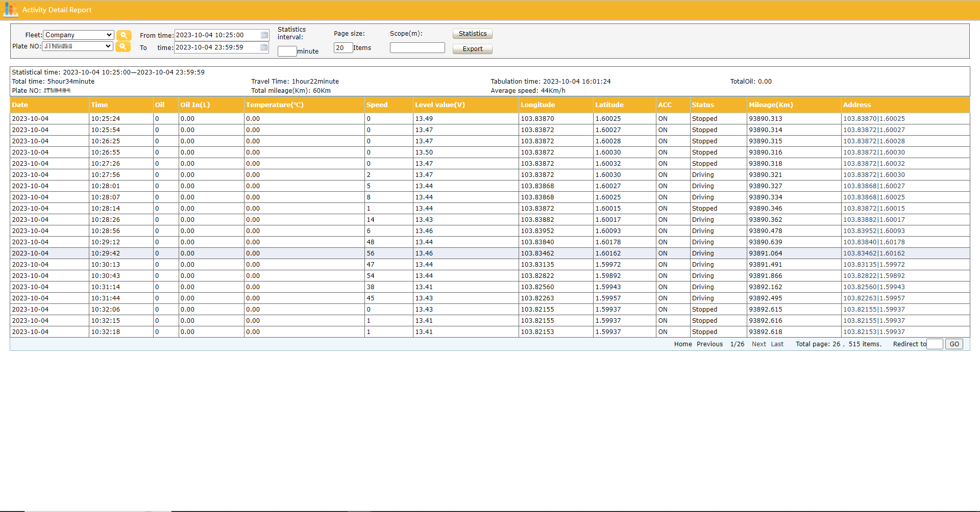The width and height of the screenshot is (980, 512).
Task: Click the Previous page link
Action: [709, 344]
